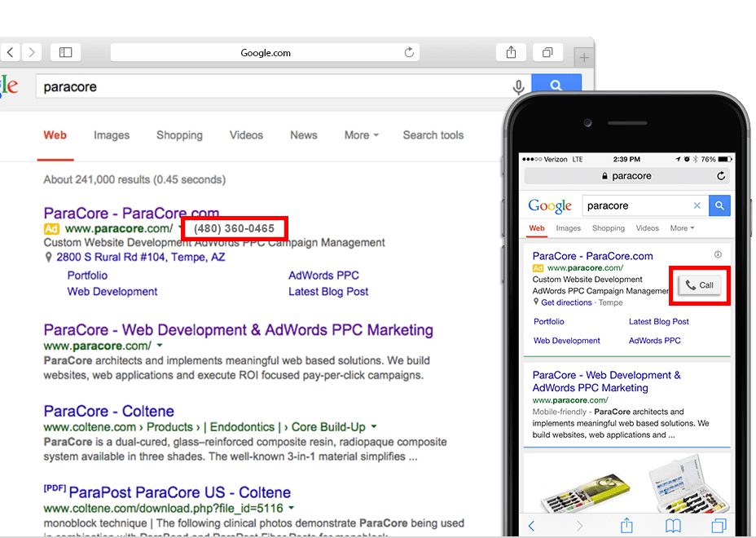Click the (480) 360-0465 phone number
The height and width of the screenshot is (538, 756).
[x=235, y=228]
